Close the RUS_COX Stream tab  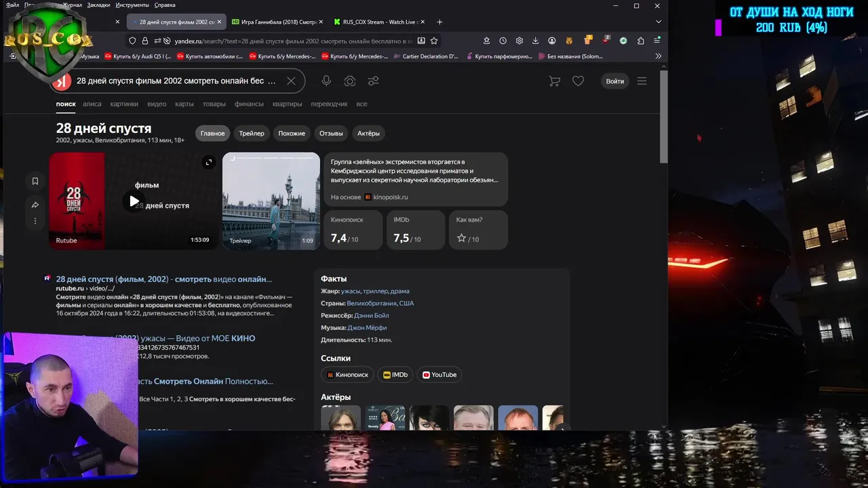coord(423,22)
